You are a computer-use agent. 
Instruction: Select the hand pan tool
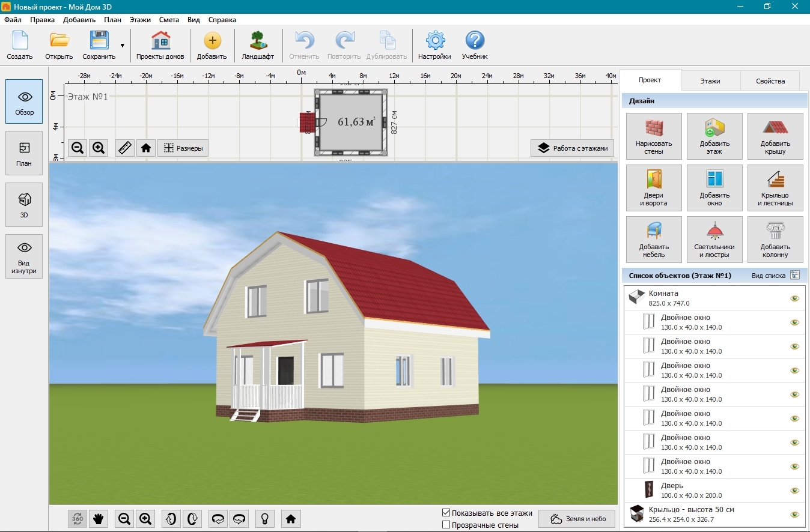point(99,519)
